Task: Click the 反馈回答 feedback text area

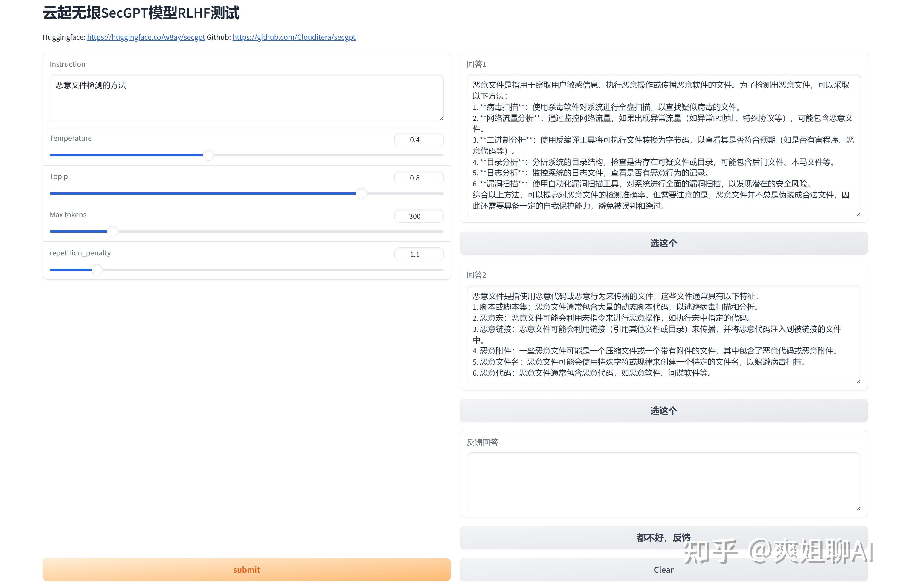Action: pos(663,482)
